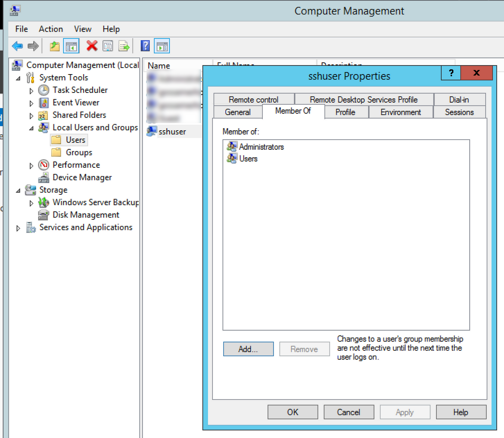Click the Device Manager label
This screenshot has height=438, width=504.
tap(82, 177)
